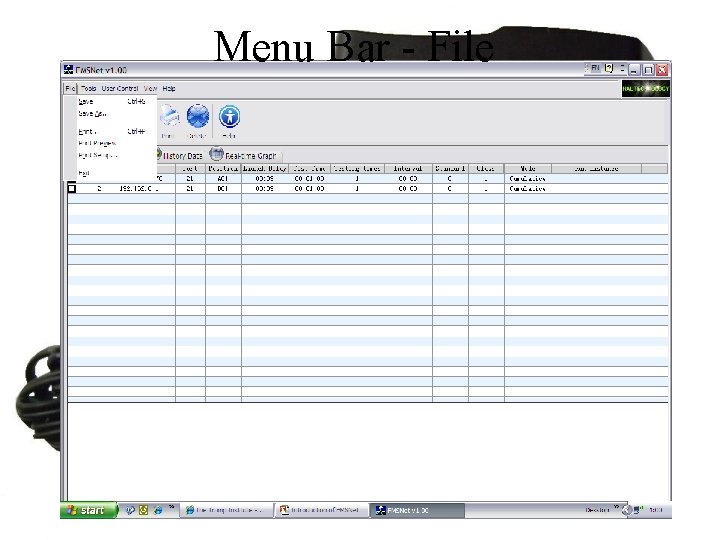This screenshot has width=720, height=540.
Task: Click the round tray expand arrow
Action: (627, 510)
